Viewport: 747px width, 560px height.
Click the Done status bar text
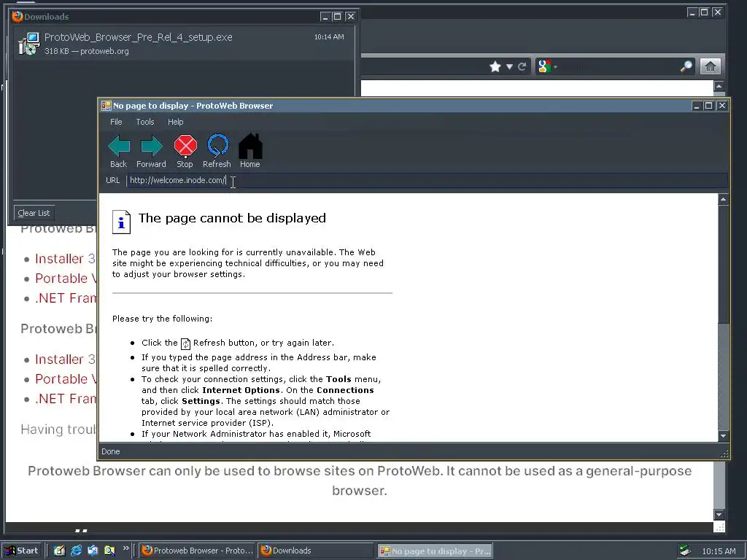click(x=111, y=451)
